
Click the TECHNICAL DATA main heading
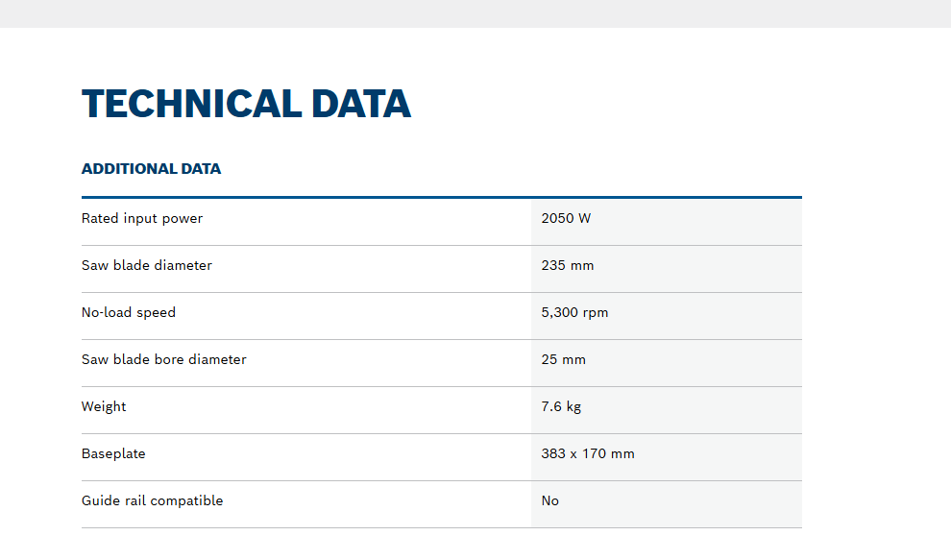(246, 104)
